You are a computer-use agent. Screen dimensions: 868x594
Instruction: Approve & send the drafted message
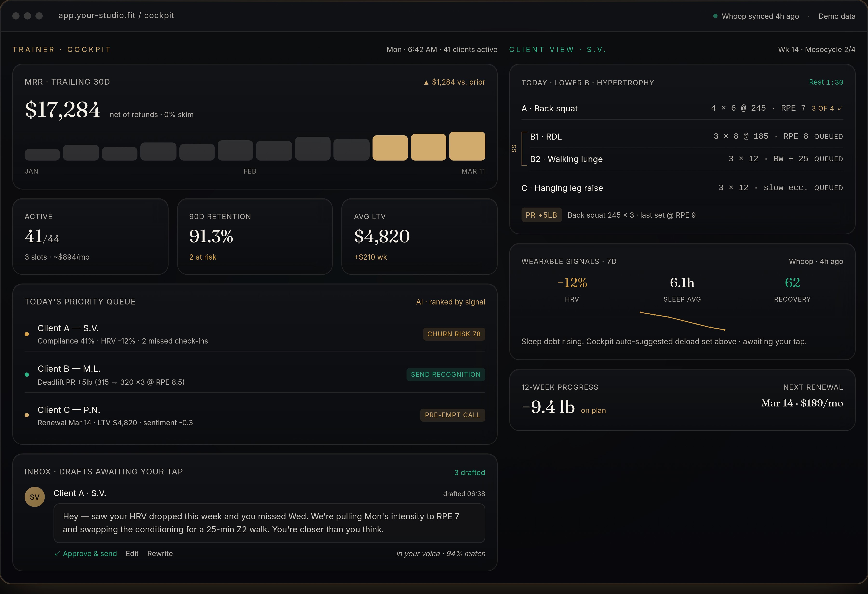(86, 554)
